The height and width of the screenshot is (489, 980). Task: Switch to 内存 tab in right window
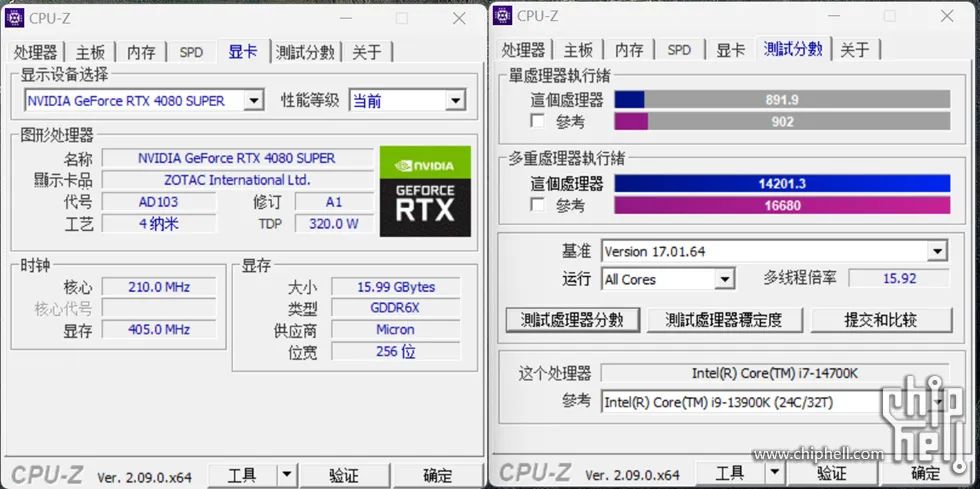click(629, 49)
